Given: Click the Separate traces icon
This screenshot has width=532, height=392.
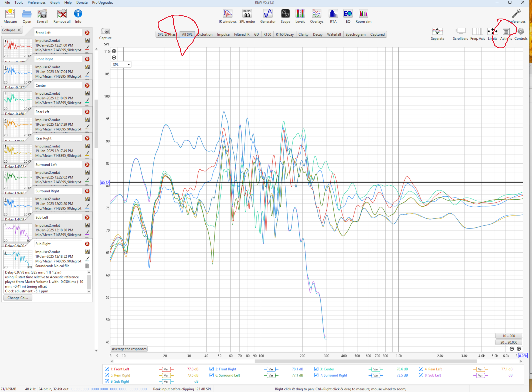Looking at the screenshot, I should pyautogui.click(x=437, y=31).
